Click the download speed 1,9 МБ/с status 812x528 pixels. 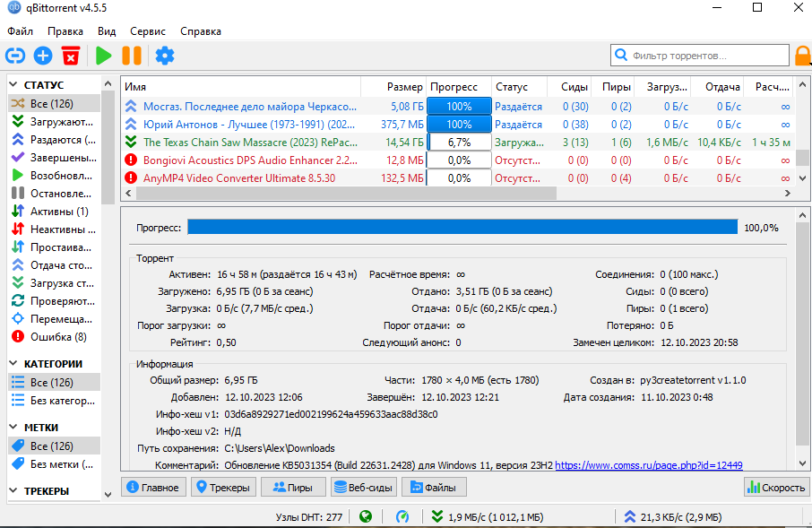488,516
